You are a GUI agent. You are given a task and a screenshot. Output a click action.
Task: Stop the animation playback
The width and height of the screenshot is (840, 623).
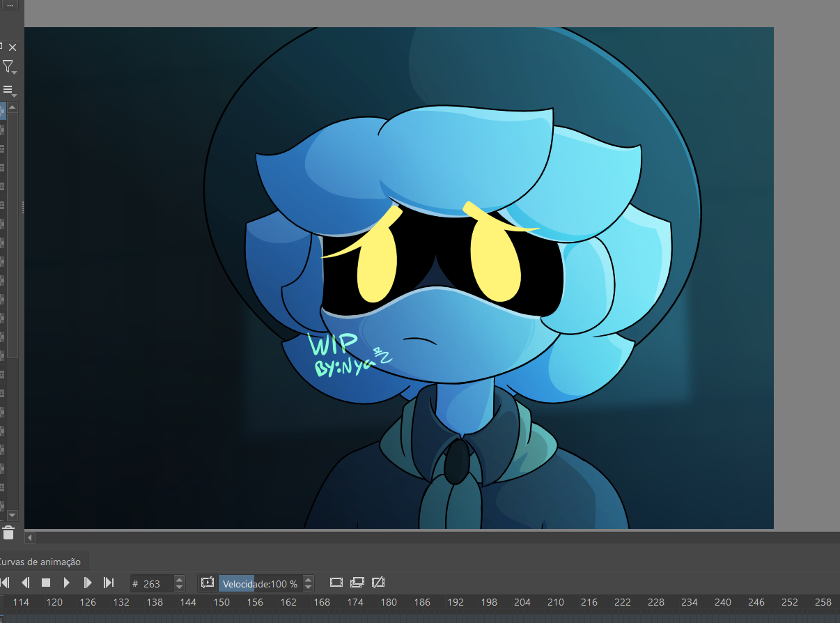46,583
